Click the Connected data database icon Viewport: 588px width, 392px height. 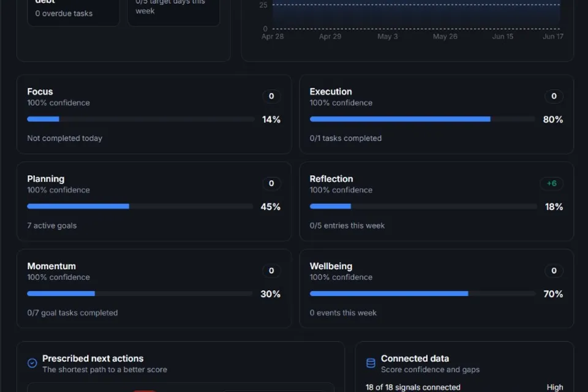371,363
